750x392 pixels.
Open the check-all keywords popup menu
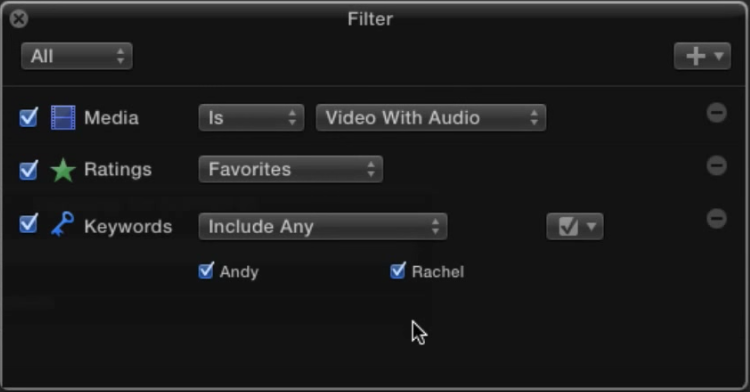(574, 227)
